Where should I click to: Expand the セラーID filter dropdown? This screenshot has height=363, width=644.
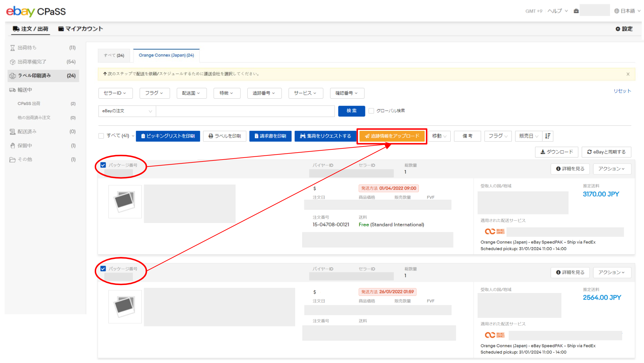[115, 93]
